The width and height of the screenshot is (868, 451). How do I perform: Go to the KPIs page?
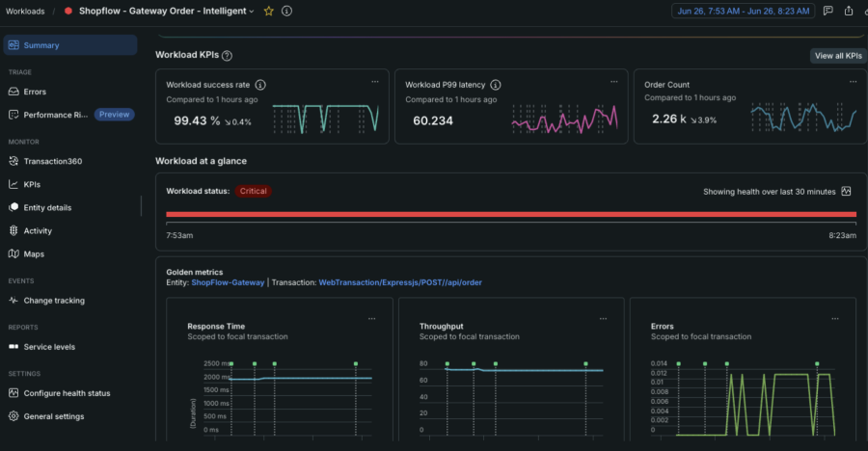point(32,184)
